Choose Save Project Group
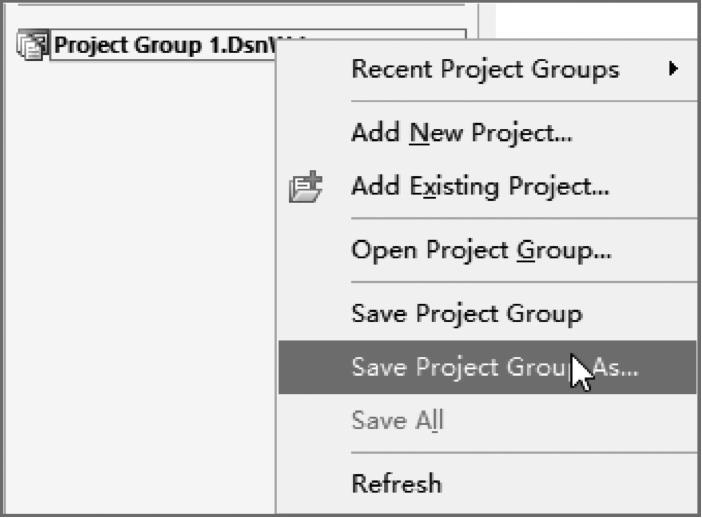This screenshot has height=518, width=702. tap(466, 313)
